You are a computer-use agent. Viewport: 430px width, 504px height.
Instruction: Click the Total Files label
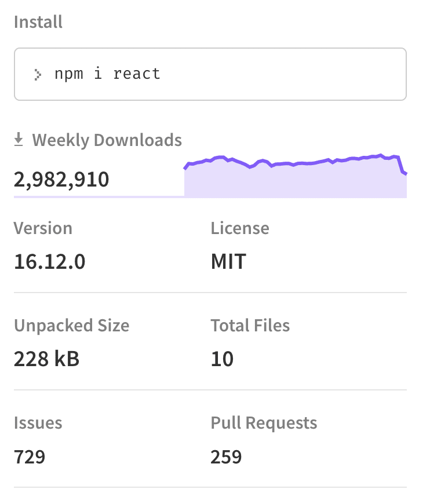250,326
